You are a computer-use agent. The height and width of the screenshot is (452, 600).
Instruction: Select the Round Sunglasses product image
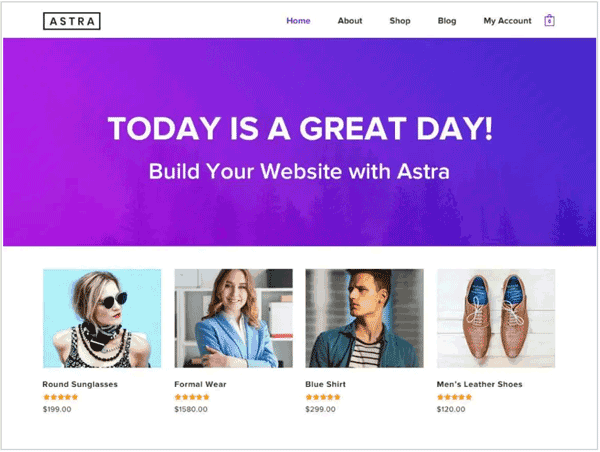[x=102, y=319]
